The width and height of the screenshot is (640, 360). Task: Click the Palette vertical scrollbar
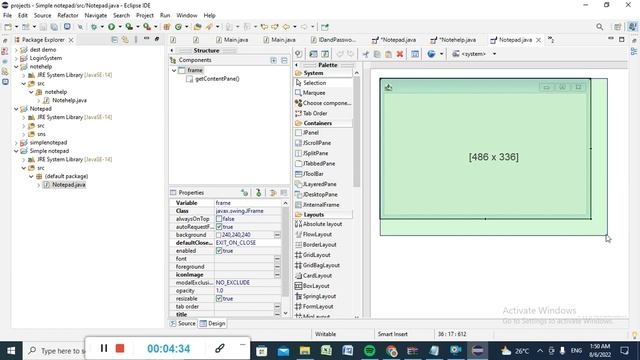tap(357, 131)
